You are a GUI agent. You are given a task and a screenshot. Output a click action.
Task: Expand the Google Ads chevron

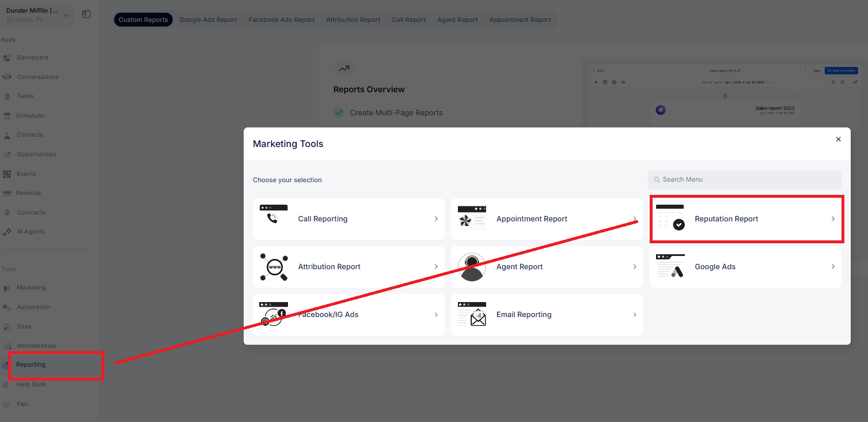[833, 267]
